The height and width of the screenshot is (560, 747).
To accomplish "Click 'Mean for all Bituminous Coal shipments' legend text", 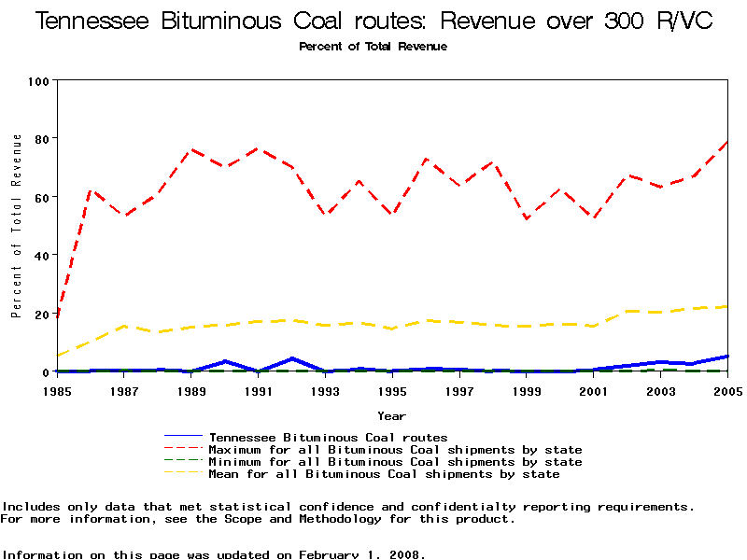I will [384, 474].
